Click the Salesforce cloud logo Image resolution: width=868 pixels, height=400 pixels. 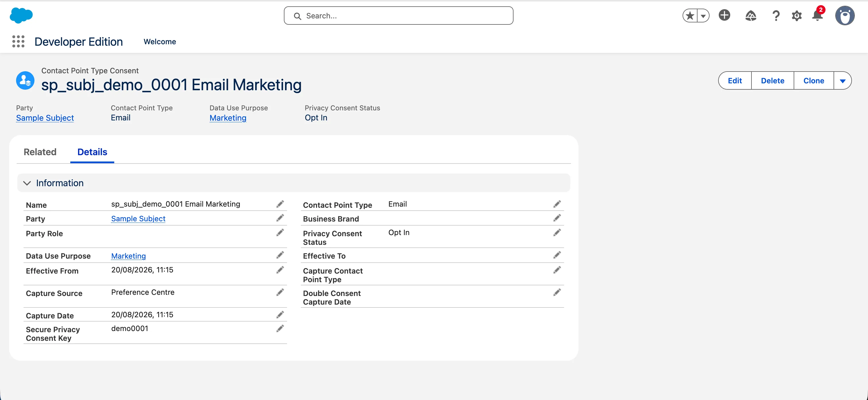21,16
